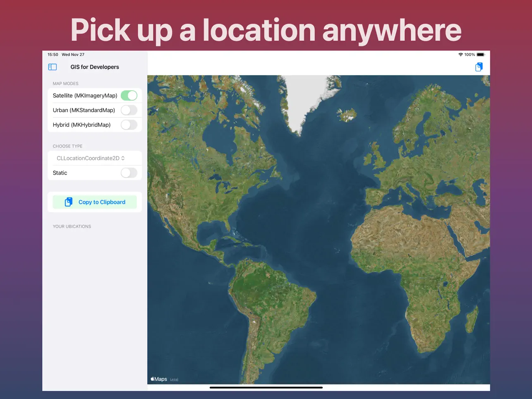Click the Apple Maps logo

coord(158,379)
